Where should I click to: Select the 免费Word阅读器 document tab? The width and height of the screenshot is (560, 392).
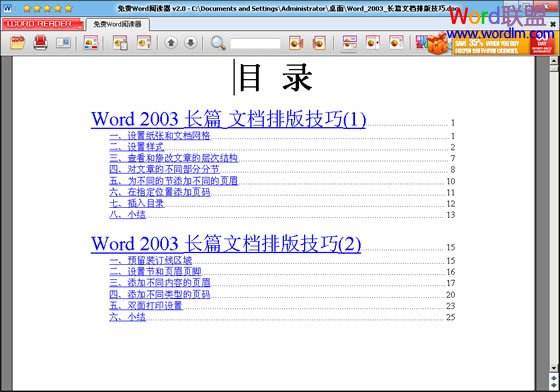(x=118, y=24)
